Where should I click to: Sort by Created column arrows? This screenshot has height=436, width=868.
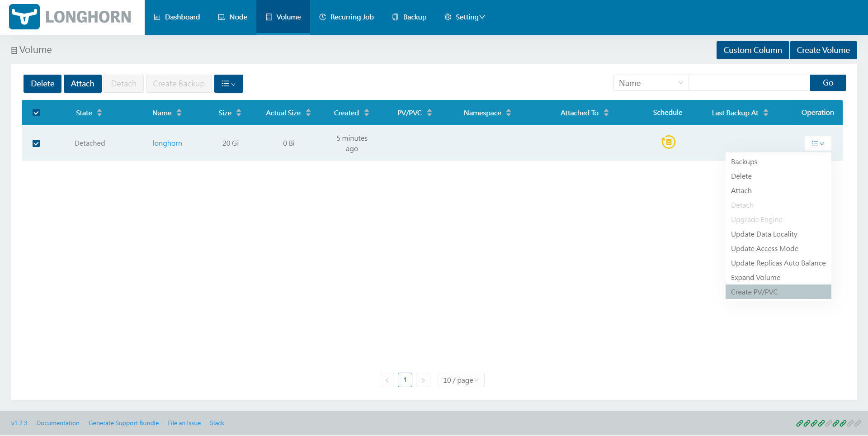367,113
